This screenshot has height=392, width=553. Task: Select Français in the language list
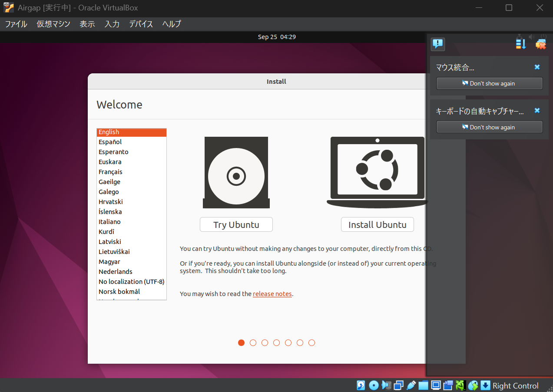tap(110, 172)
